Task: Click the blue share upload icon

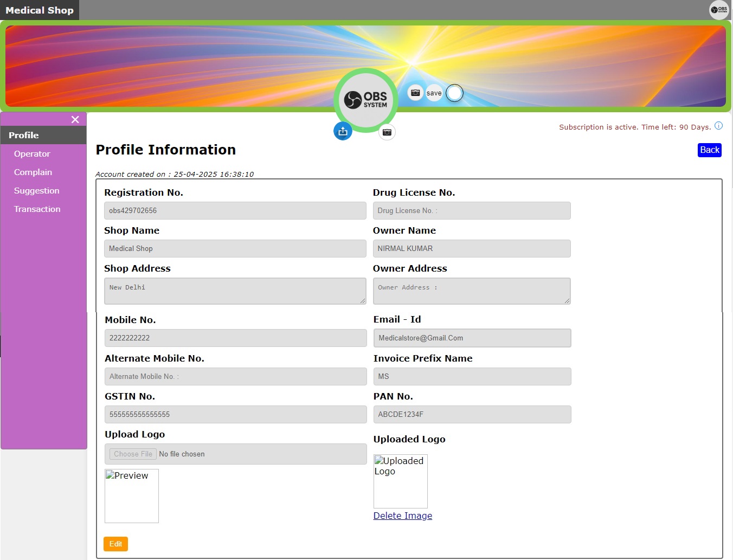Action: tap(343, 131)
